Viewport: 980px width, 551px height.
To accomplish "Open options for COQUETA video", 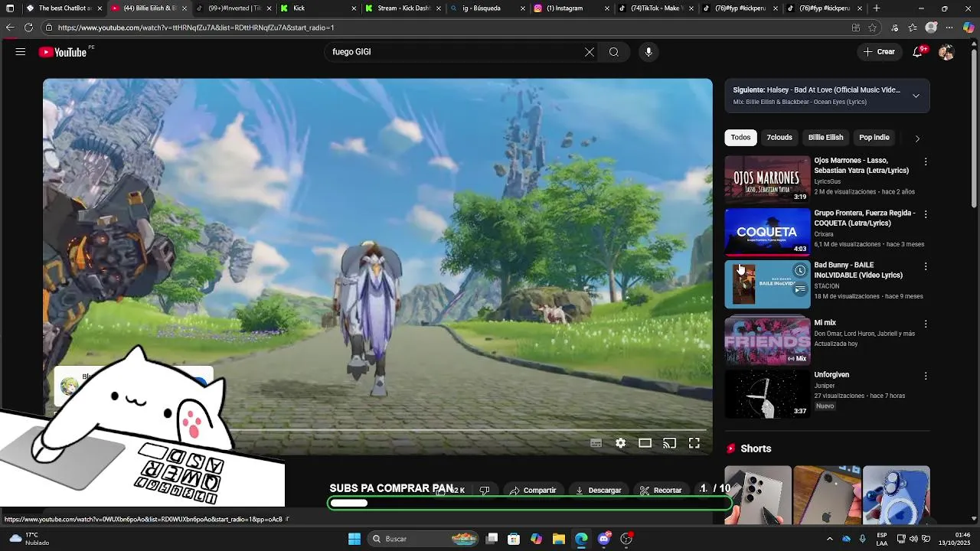I will coord(926,214).
